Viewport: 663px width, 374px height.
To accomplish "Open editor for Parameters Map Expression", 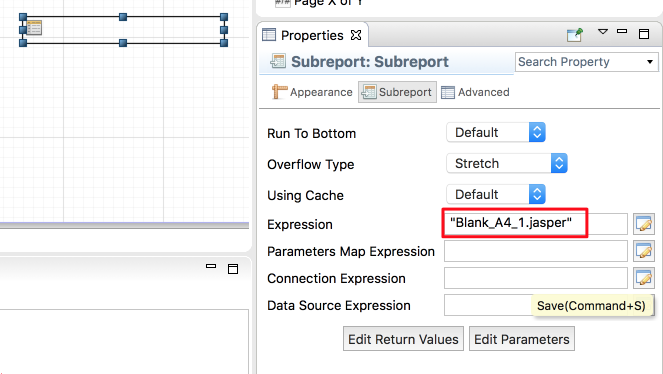I will click(644, 251).
